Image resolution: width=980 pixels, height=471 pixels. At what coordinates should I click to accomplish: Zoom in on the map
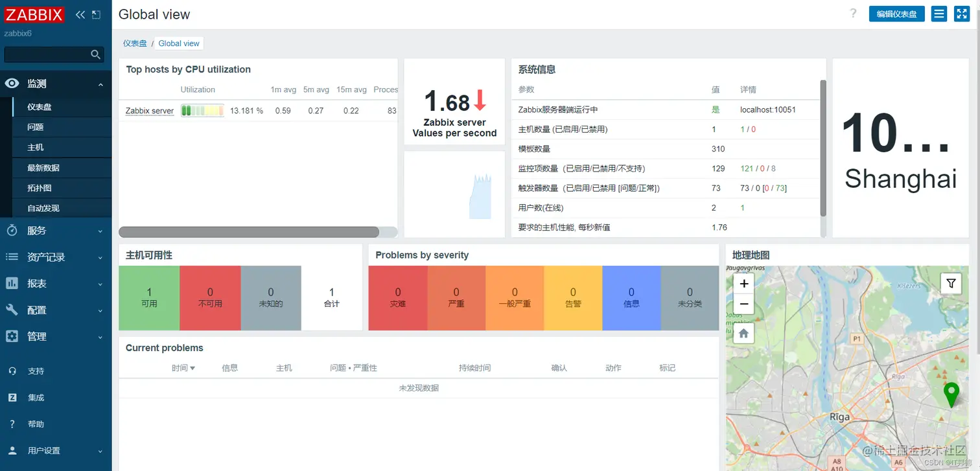coord(744,283)
